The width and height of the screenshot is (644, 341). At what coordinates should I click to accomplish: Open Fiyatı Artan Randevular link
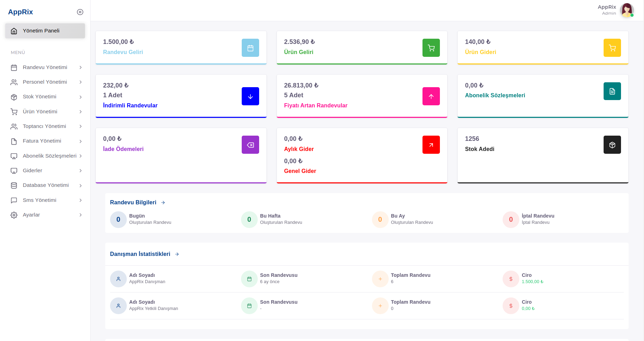[316, 105]
